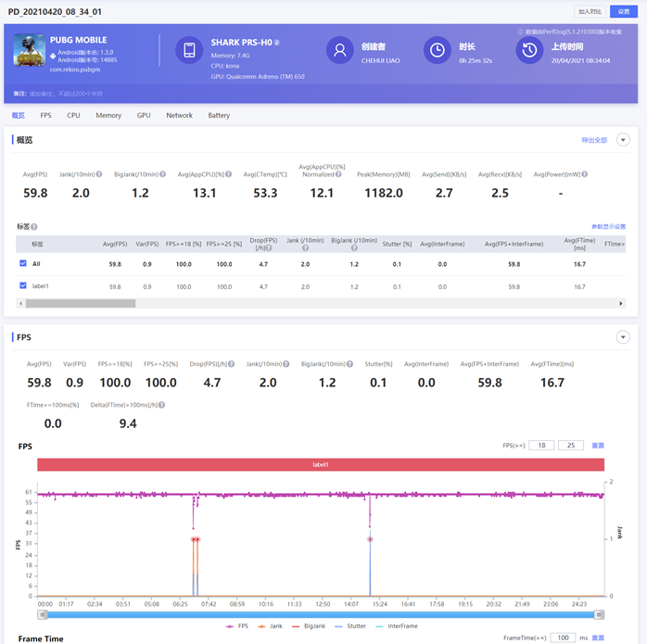The height and width of the screenshot is (644, 647).
Task: Click help icon beside Delta(FTime)>100ms
Action: pos(162,405)
